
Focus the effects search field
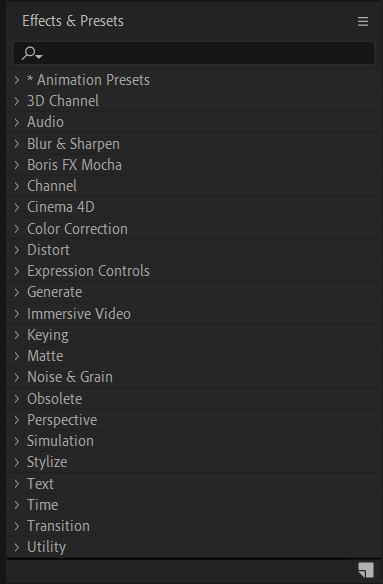[x=194, y=53]
